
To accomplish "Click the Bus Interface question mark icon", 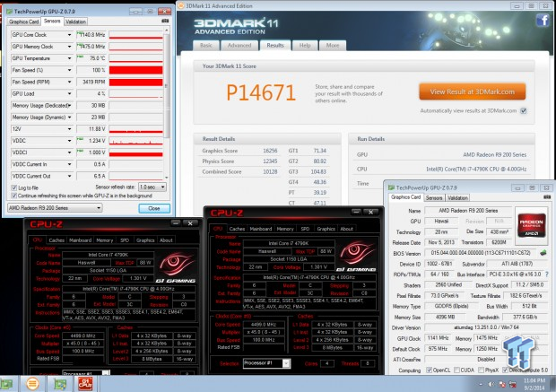I will [x=546, y=274].
